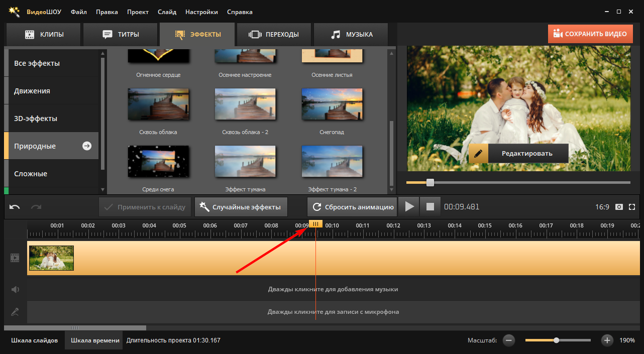Click the preview playback position slider
Viewport: 644px width, 354px height.
(430, 182)
